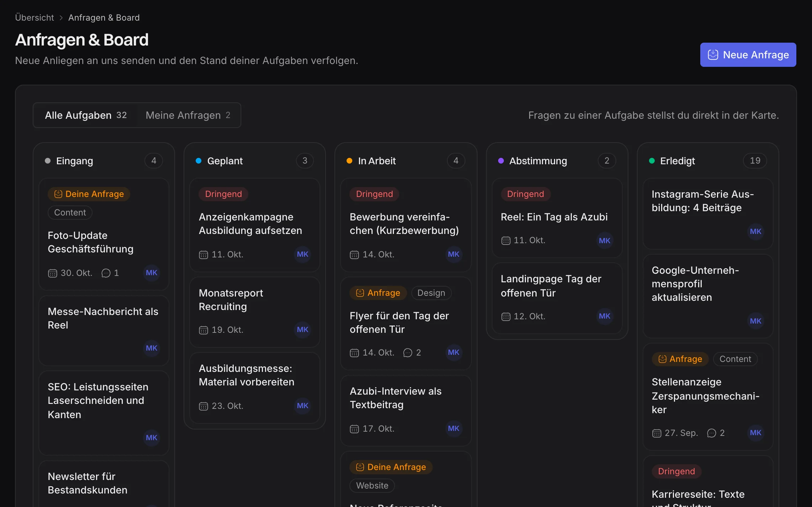Click Website tag under Deine Anfrage
The height and width of the screenshot is (507, 812).
pos(372,486)
